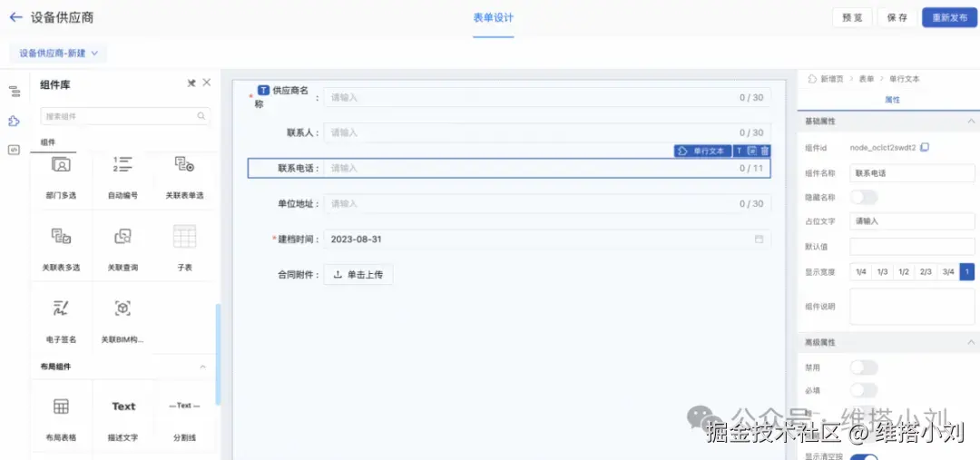Open the 设备供应商-新建 dropdown
Screen dimensions: 980x460
tap(58, 54)
